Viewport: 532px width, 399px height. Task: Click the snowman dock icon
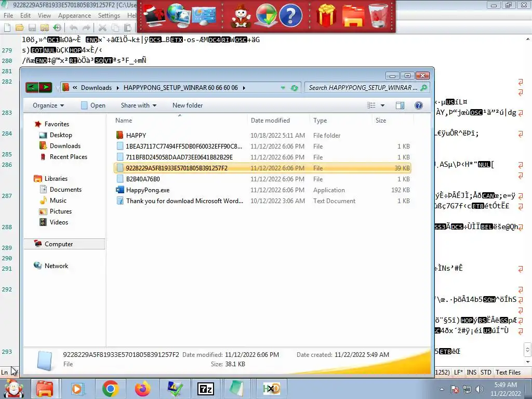coord(241,16)
